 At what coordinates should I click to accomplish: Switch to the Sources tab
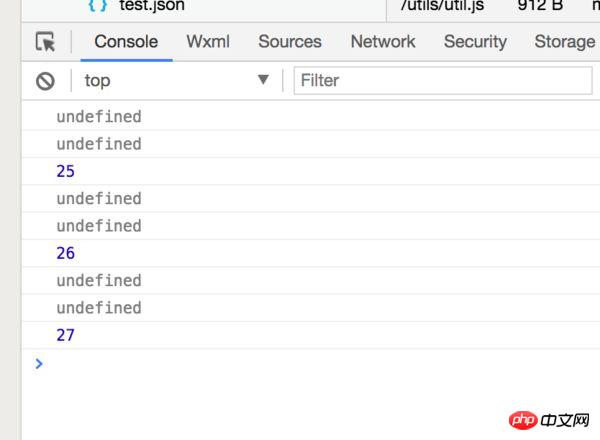pyautogui.click(x=290, y=41)
